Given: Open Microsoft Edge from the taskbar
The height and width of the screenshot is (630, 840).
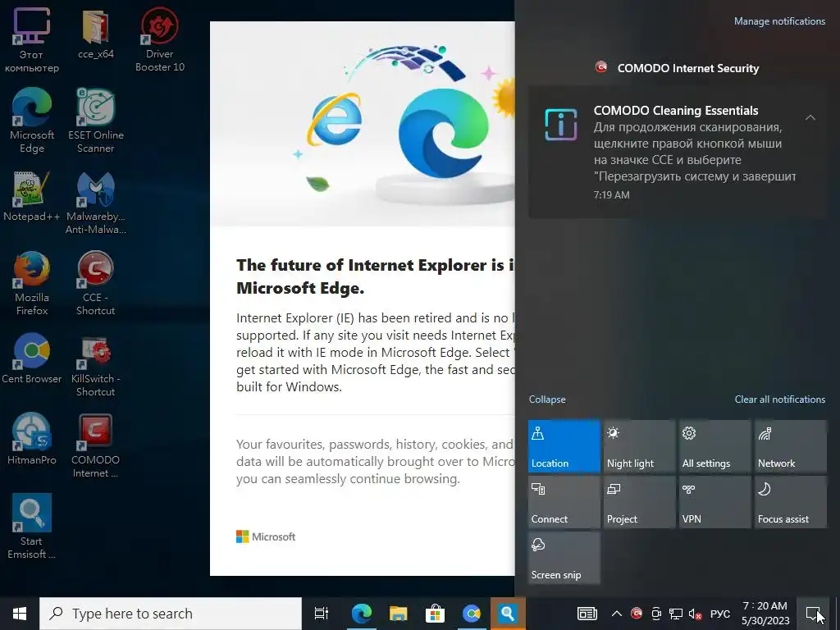Looking at the screenshot, I should pos(362,614).
